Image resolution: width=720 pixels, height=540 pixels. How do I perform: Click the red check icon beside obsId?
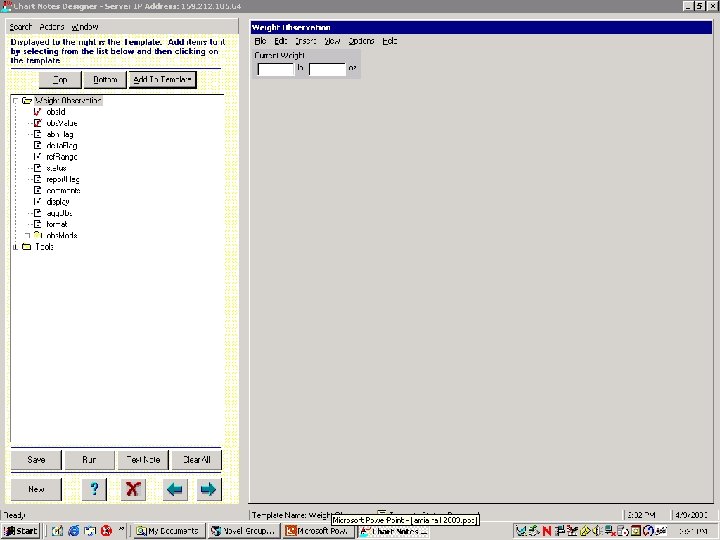pyautogui.click(x=38, y=112)
